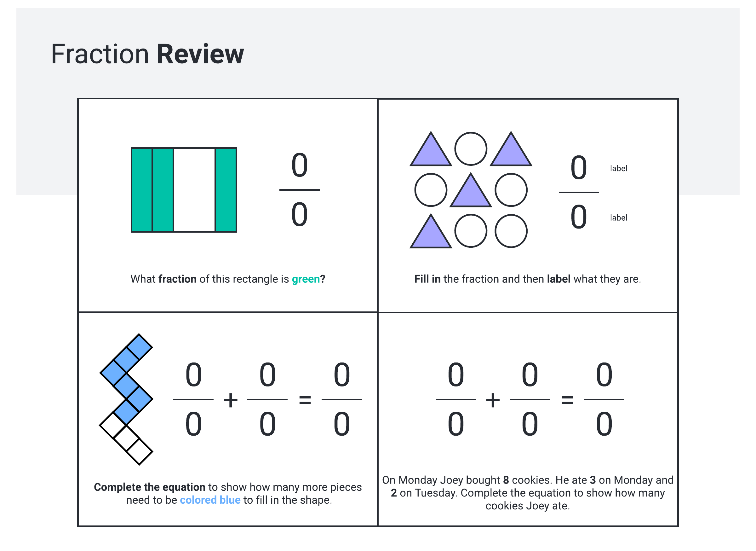Select the bottommost white square of the zigzag

tap(139, 452)
